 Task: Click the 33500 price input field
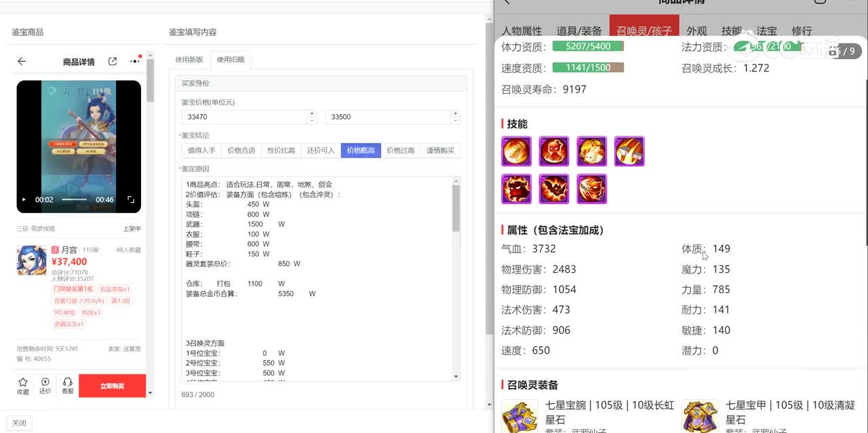(x=388, y=117)
